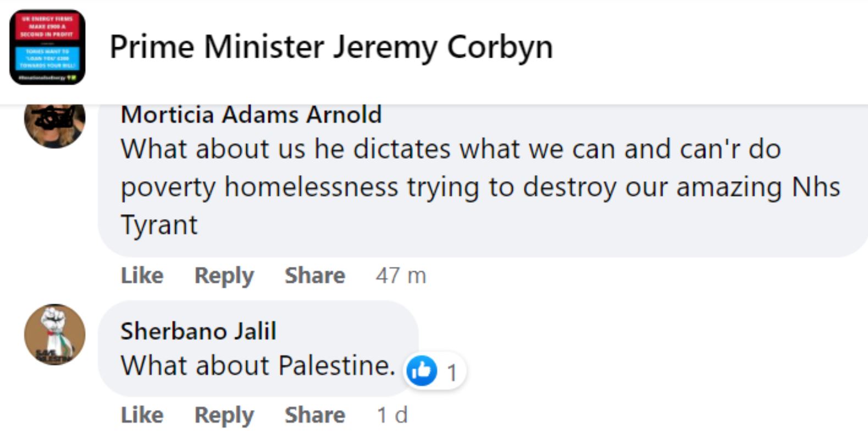868x436 pixels.
Task: Click the Prime Minister Jeremy Corbyn page title
Action: [x=331, y=47]
